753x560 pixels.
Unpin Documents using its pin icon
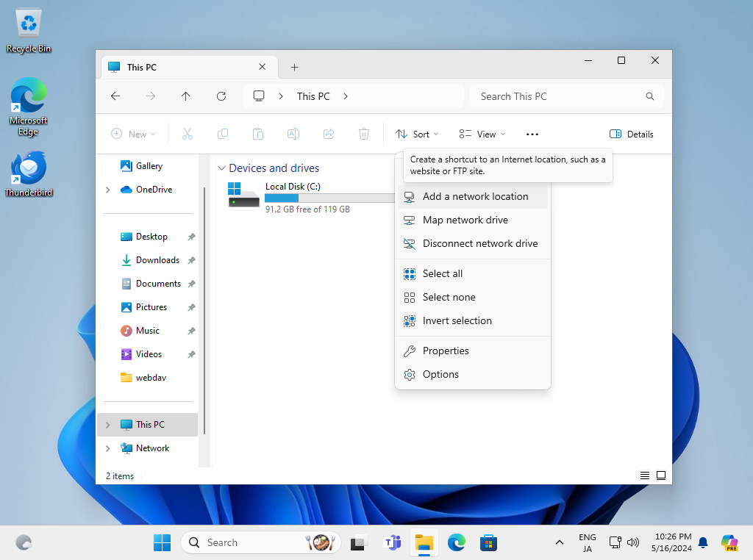click(192, 284)
